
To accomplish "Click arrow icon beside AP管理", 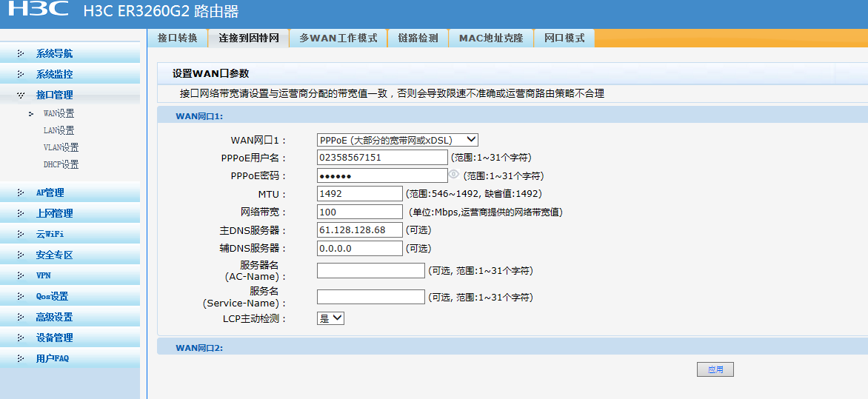I will point(21,192).
